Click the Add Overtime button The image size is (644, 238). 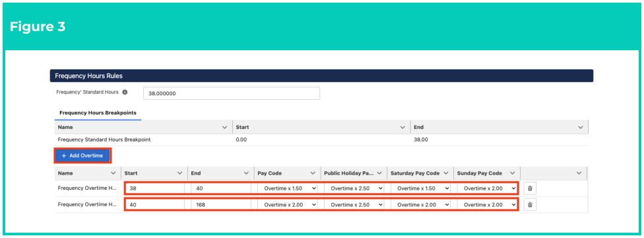82,155
